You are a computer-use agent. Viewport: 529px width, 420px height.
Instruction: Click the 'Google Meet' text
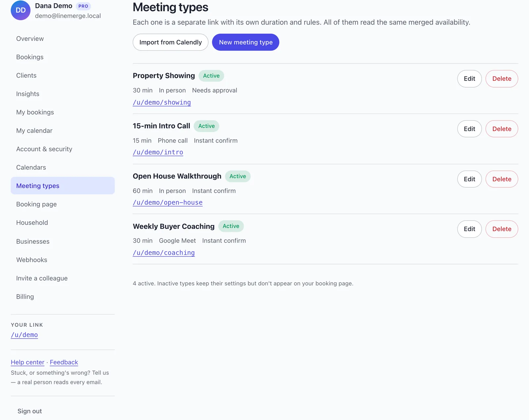coord(177,241)
